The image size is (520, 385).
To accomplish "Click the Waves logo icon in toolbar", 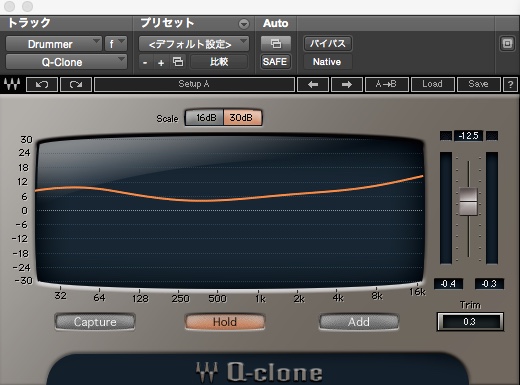I will [12, 84].
